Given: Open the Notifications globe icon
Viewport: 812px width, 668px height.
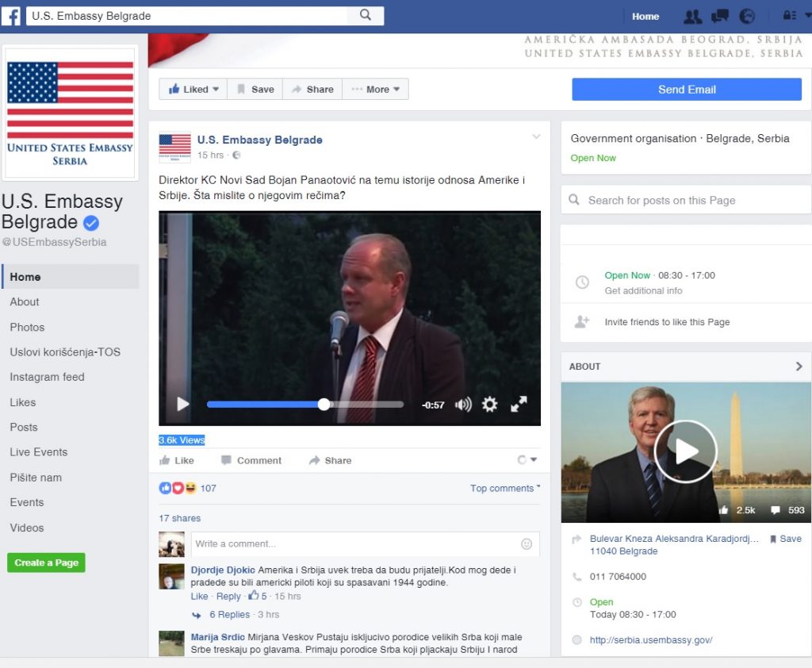Looking at the screenshot, I should (x=745, y=16).
